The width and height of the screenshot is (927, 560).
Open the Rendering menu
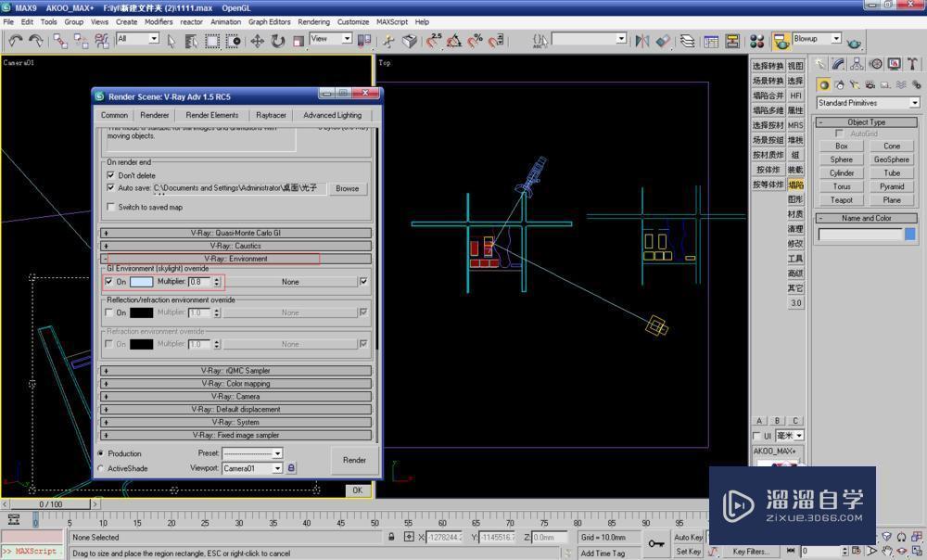pyautogui.click(x=314, y=21)
